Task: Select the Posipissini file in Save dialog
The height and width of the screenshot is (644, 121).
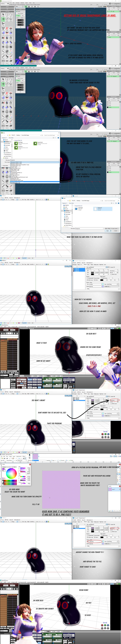Action: point(21,147)
